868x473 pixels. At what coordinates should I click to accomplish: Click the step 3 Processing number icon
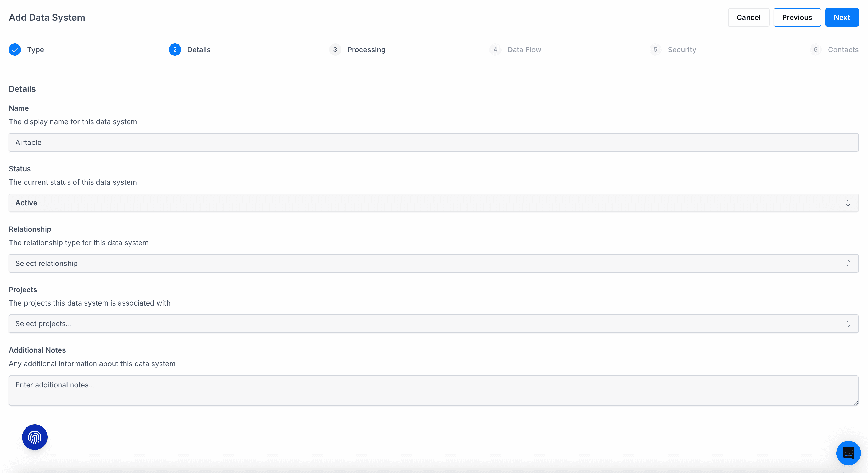335,50
